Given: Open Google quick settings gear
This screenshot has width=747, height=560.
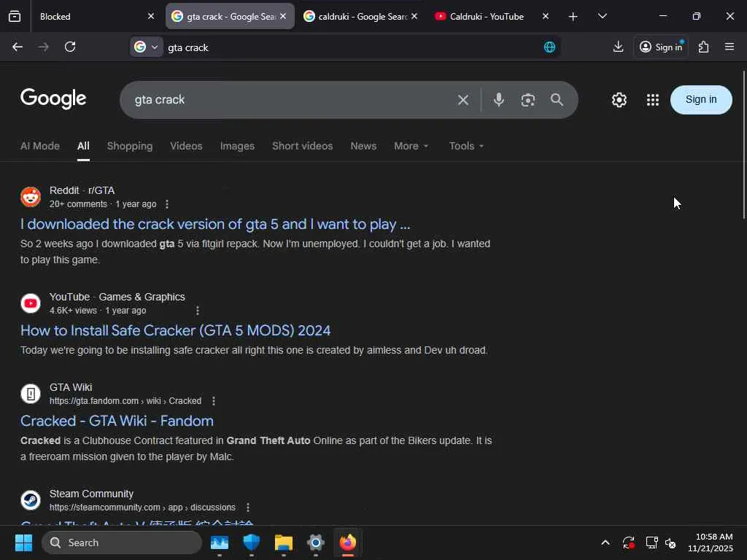Looking at the screenshot, I should (619, 100).
